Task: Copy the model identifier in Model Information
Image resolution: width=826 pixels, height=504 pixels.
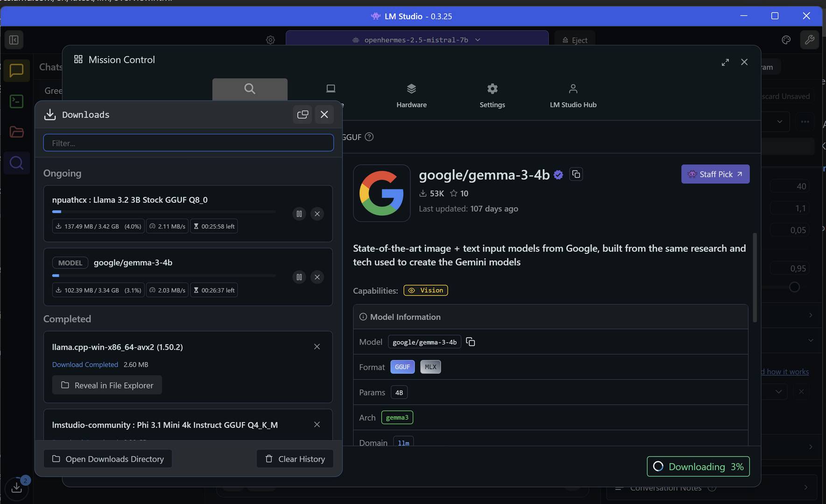Action: pyautogui.click(x=471, y=342)
